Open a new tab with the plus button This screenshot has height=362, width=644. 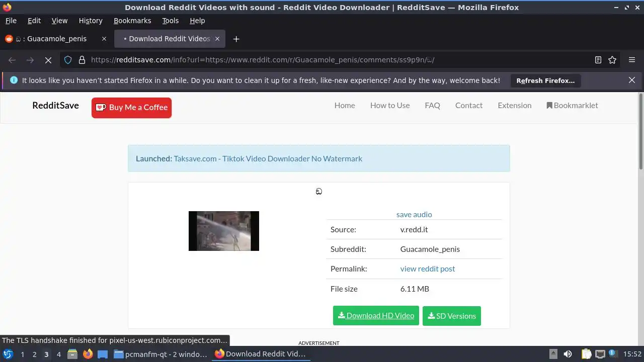236,39
